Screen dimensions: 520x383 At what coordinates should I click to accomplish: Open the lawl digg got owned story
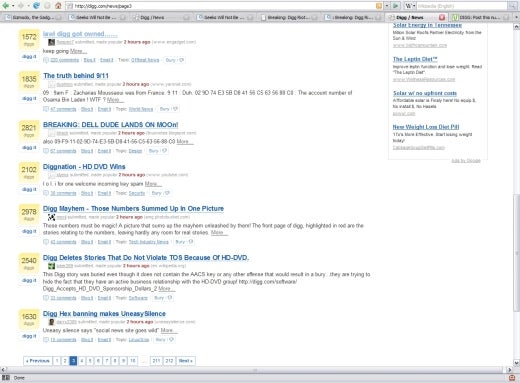pyautogui.click(x=80, y=34)
